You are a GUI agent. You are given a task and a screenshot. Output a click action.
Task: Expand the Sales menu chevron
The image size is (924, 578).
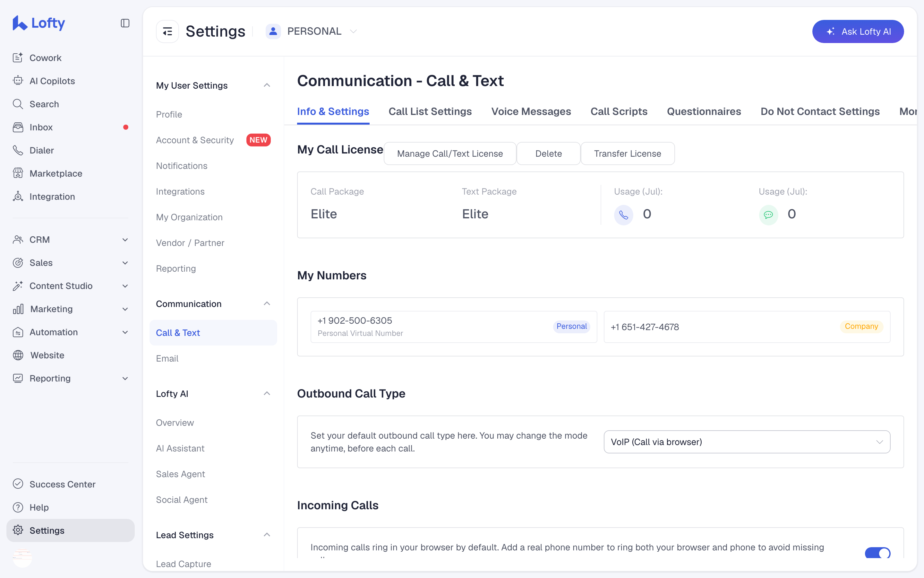125,263
